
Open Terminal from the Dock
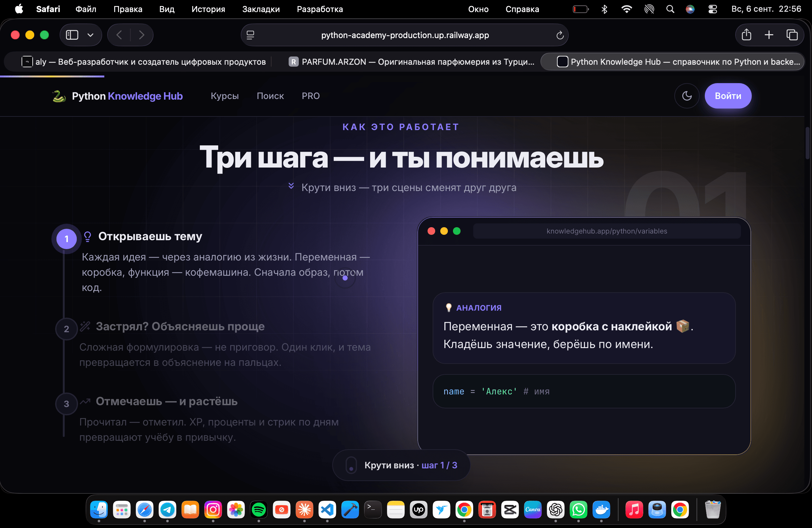coord(373,510)
